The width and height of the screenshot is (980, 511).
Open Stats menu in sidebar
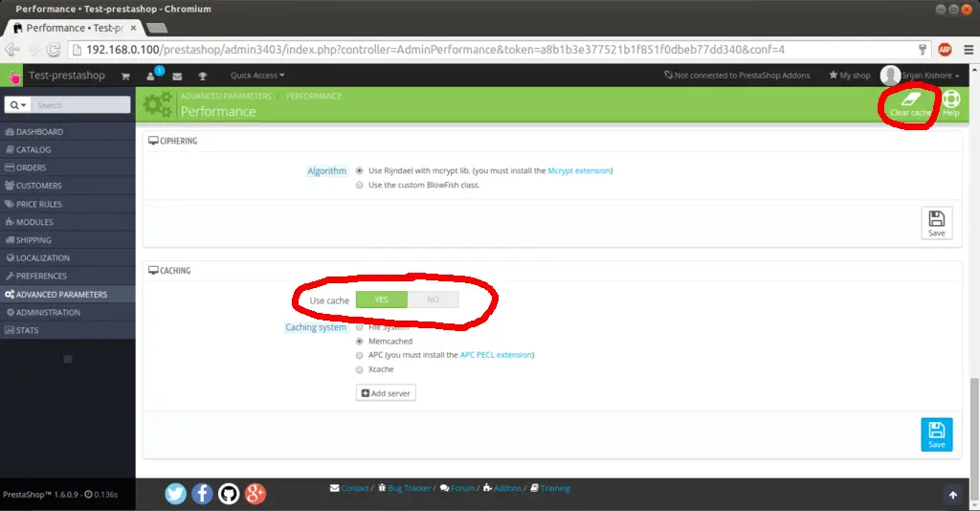pos(68,330)
